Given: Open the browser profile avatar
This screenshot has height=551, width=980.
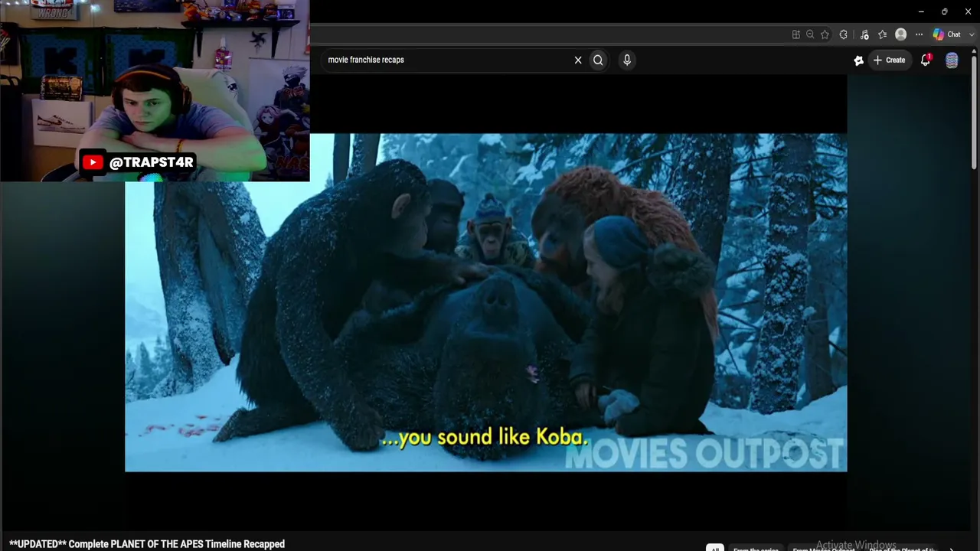Looking at the screenshot, I should pos(901,34).
